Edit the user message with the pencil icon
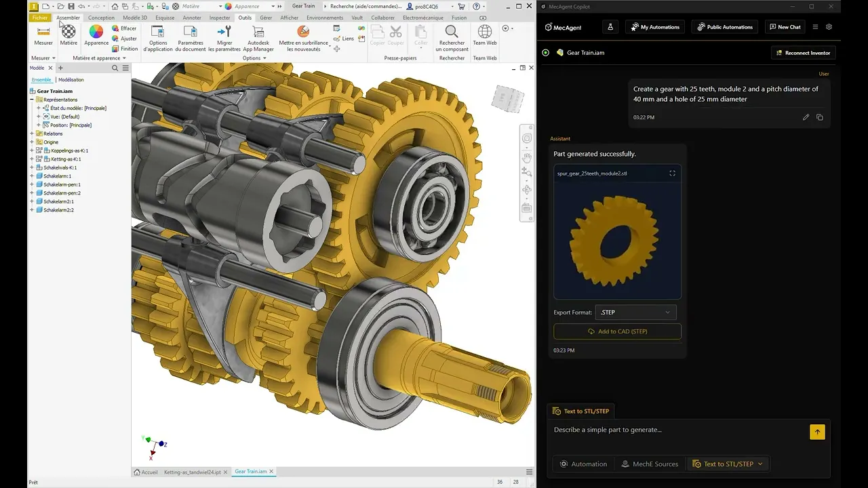868x488 pixels. coord(806,117)
